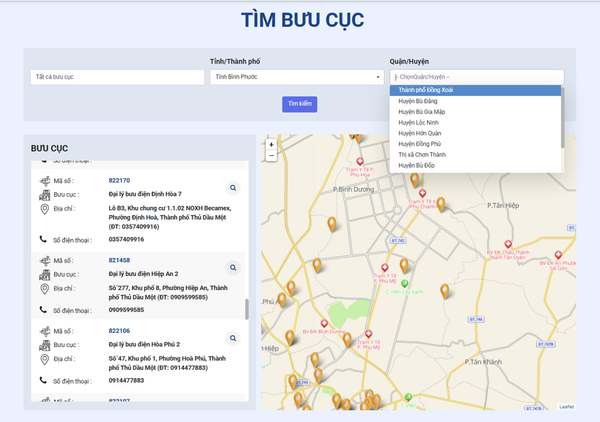Pick Huyện Bù Đăng from district options
The image size is (600, 422).
(475, 101)
